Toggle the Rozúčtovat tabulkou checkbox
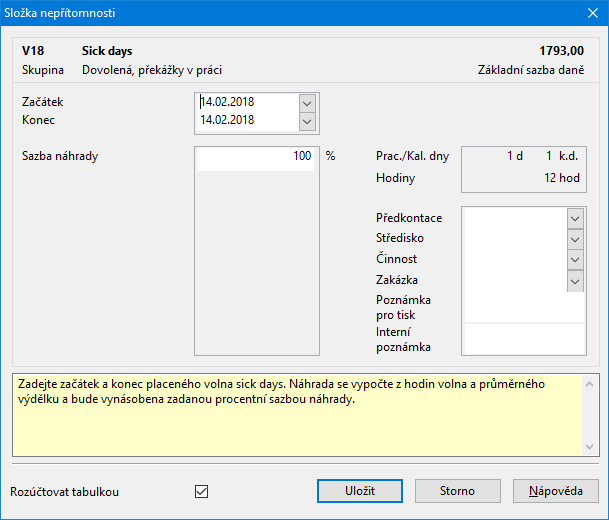 [202, 491]
